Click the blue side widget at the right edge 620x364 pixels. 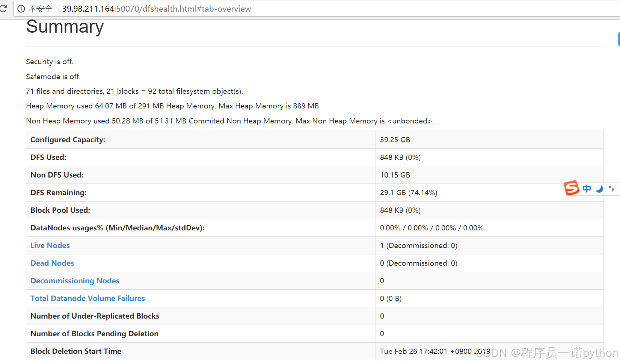point(618,39)
